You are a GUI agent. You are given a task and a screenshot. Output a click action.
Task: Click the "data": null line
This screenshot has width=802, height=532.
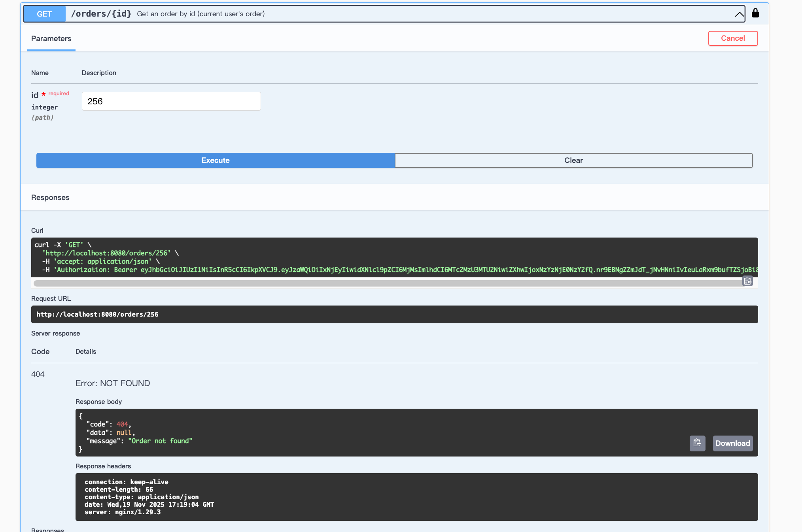coord(111,433)
